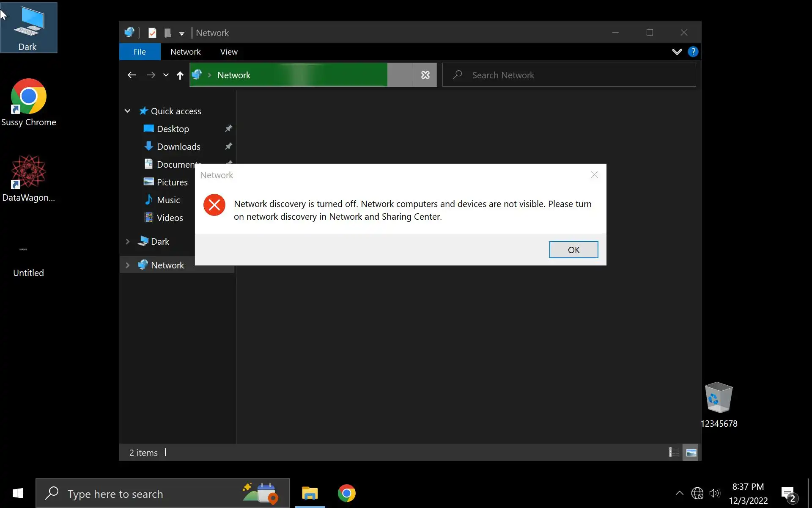Viewport: 812px width, 508px height.
Task: Navigate back with the left arrow
Action: (132, 75)
